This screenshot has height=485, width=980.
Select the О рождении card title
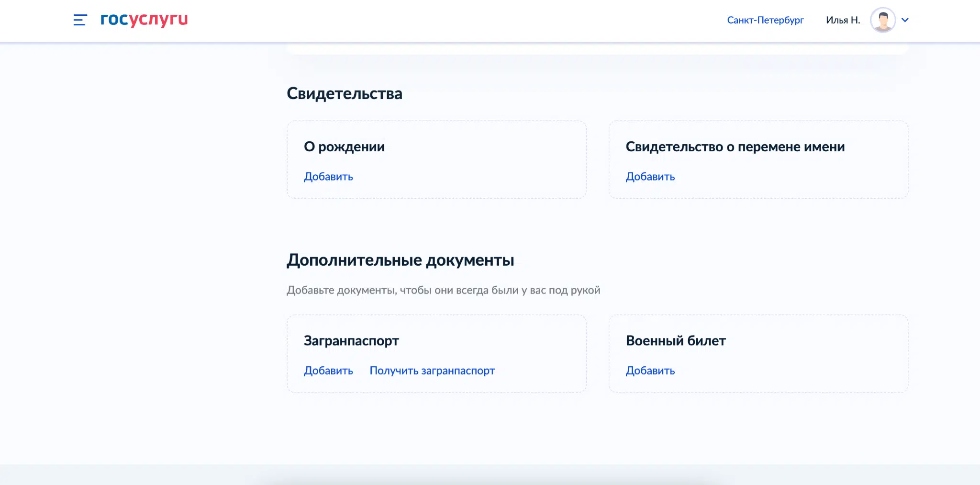point(344,147)
